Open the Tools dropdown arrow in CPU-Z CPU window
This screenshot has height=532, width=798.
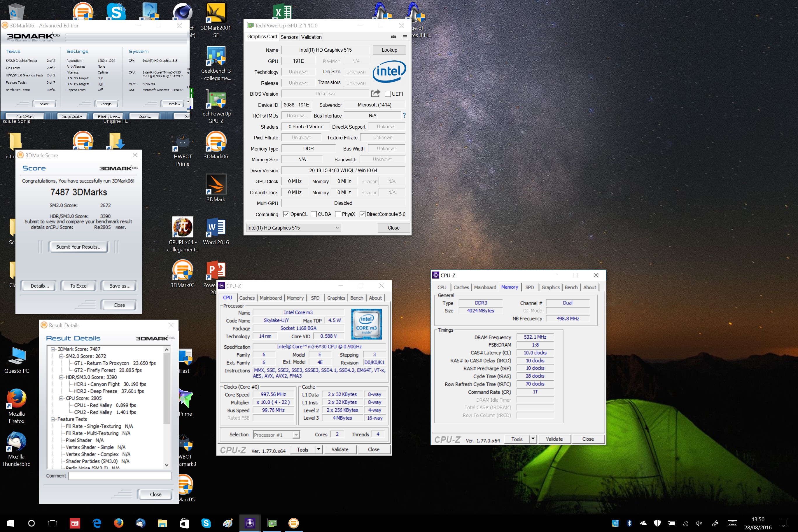(318, 449)
